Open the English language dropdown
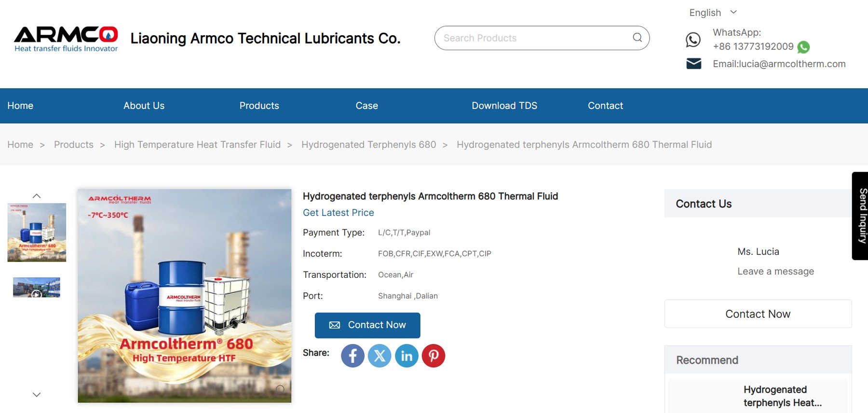The width and height of the screenshot is (868, 413). 713,13
